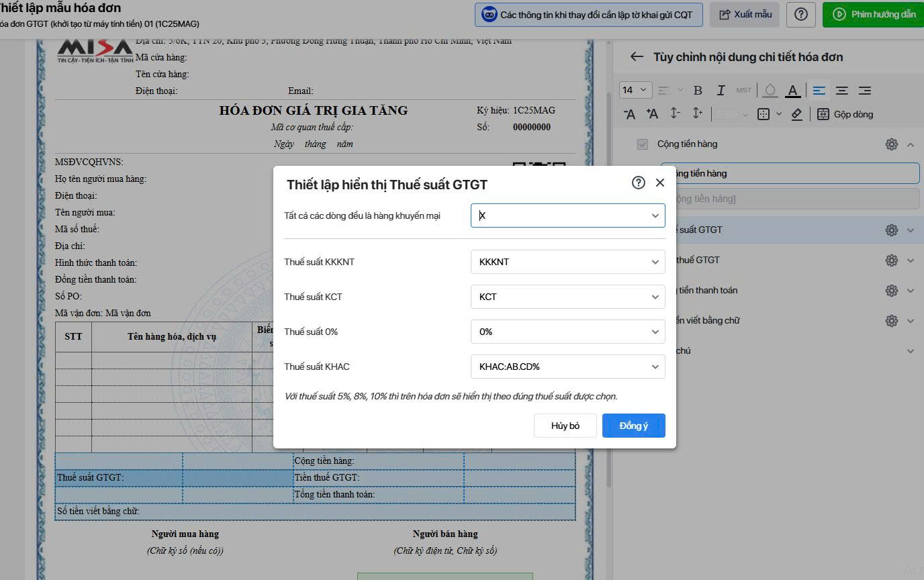
Task: Click the Xuất mẫu button
Action: click(745, 14)
